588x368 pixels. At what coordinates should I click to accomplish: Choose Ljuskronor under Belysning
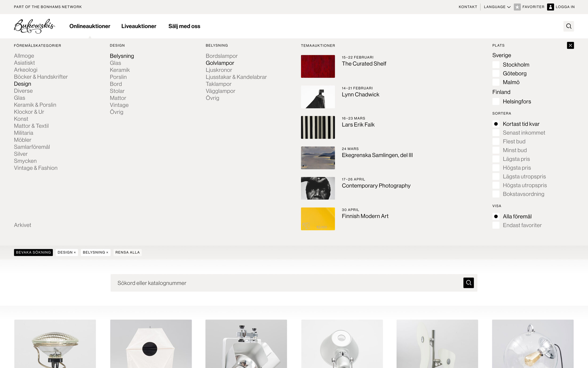point(219,70)
